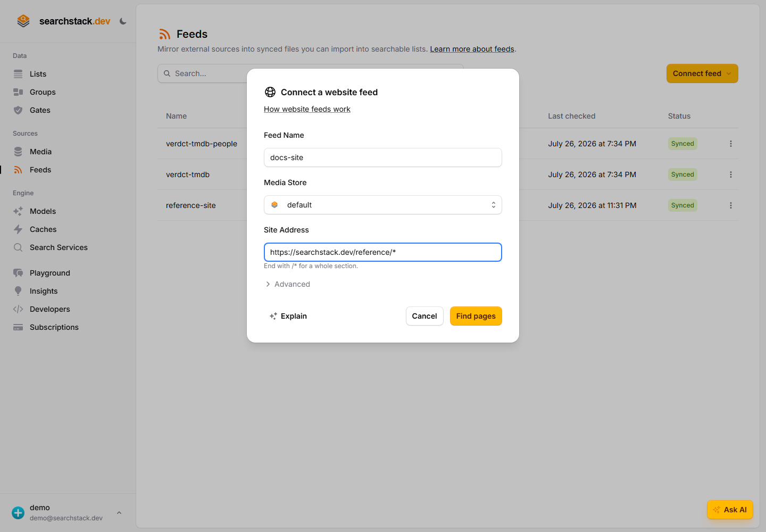Open How website feeds work link

[307, 109]
